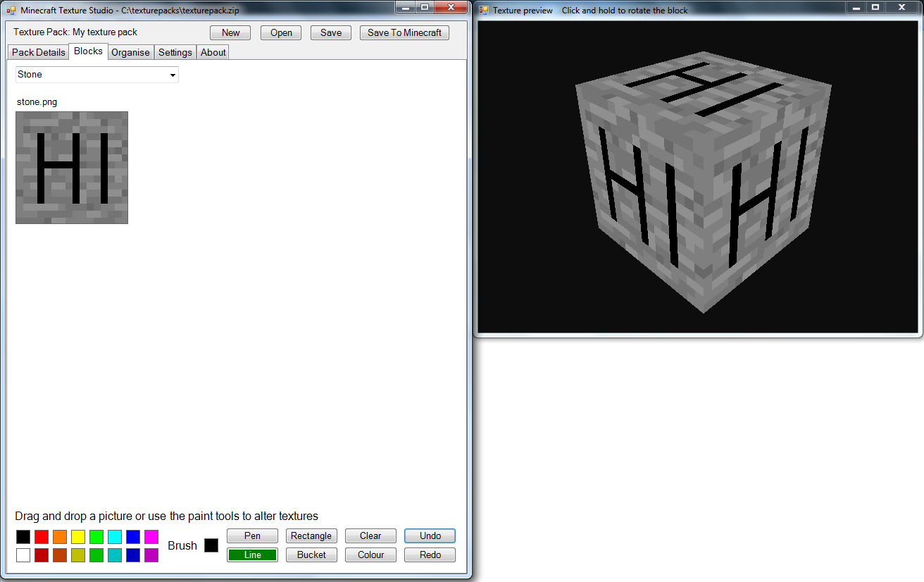Maximize the Minecraft Texture Studio window
Viewport: 924px width, 582px height.
point(425,7)
